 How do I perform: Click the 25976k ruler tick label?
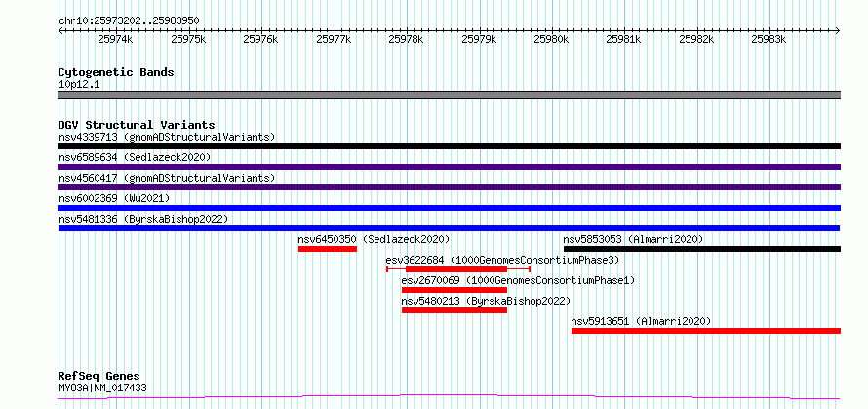pyautogui.click(x=260, y=39)
